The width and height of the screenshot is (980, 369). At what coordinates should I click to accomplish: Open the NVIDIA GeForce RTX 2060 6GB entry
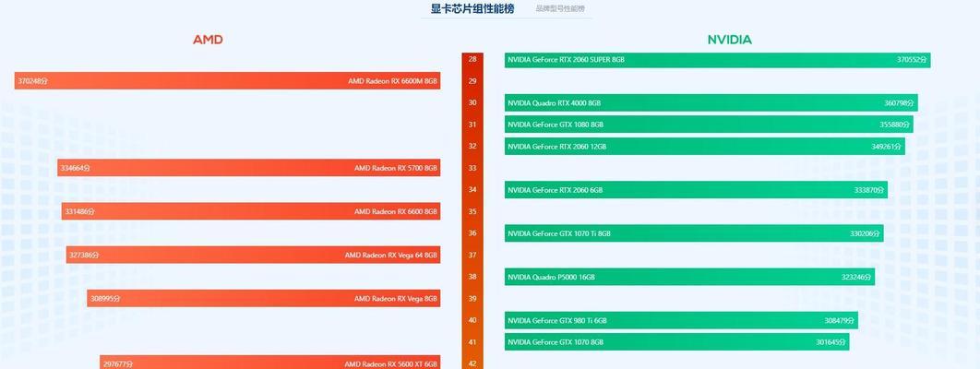697,190
